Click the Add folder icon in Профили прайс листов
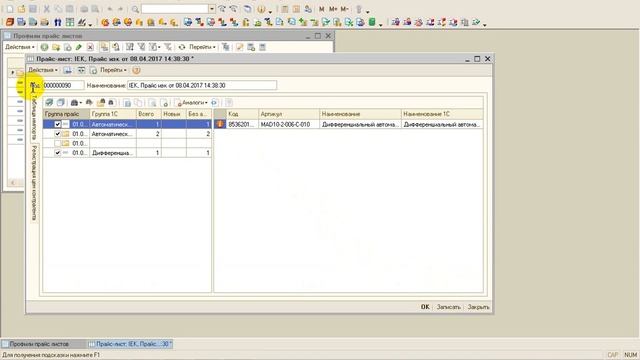 pos(56,47)
